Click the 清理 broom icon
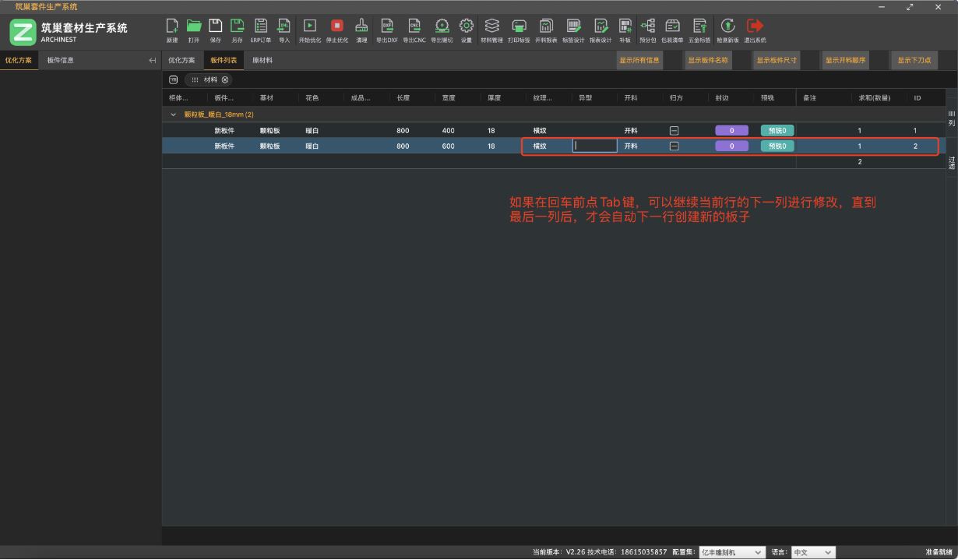 click(x=361, y=27)
